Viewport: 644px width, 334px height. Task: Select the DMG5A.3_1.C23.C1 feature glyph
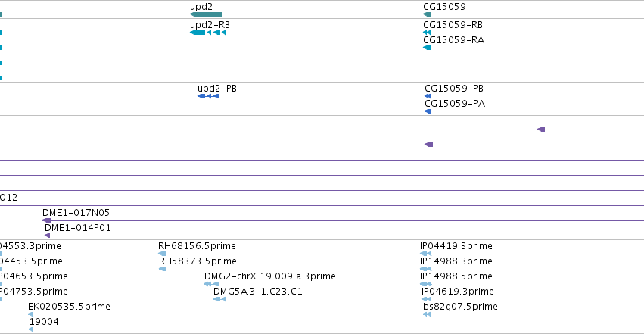[x=219, y=299]
